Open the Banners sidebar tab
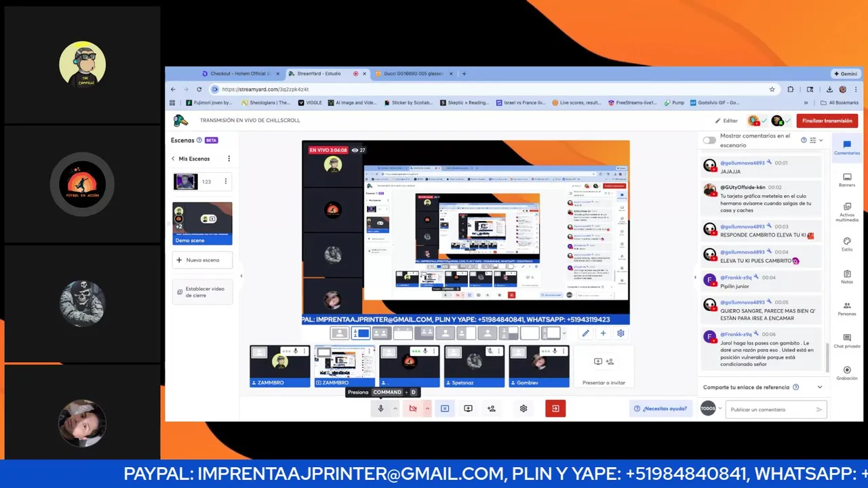 tap(847, 180)
